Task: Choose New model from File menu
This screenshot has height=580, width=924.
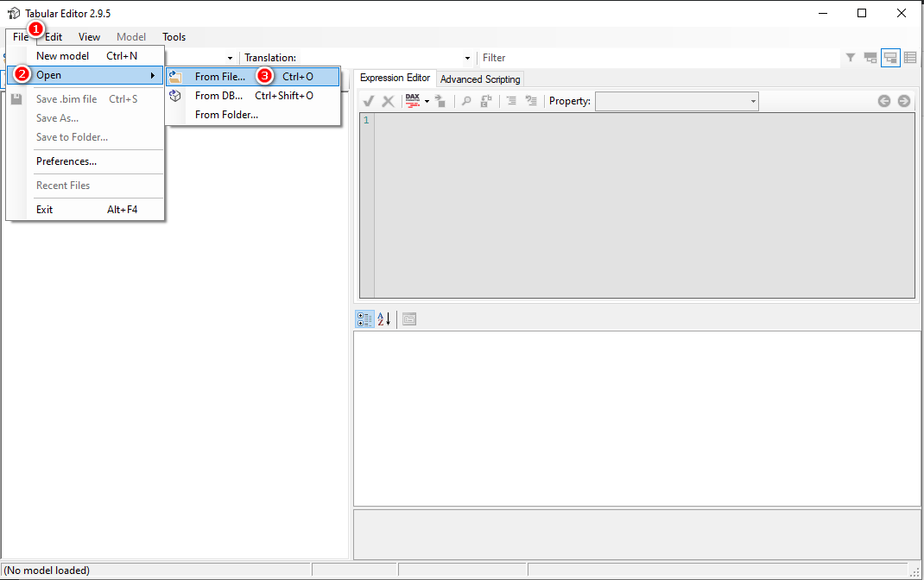Action: click(x=86, y=56)
